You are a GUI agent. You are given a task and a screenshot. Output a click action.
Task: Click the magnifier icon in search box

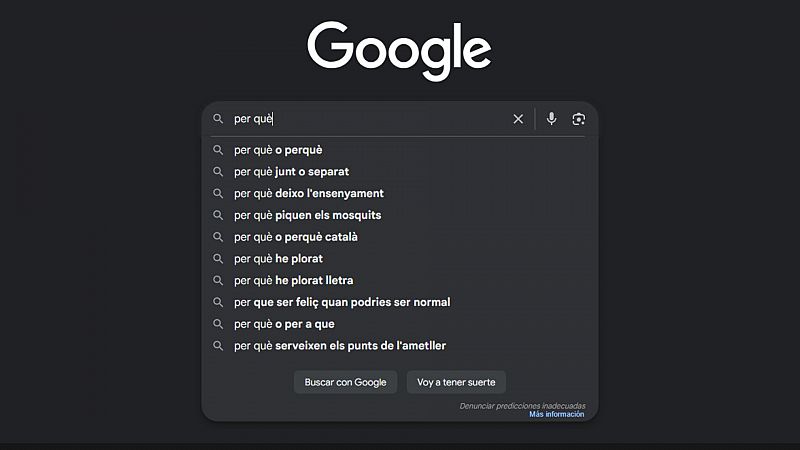point(217,119)
